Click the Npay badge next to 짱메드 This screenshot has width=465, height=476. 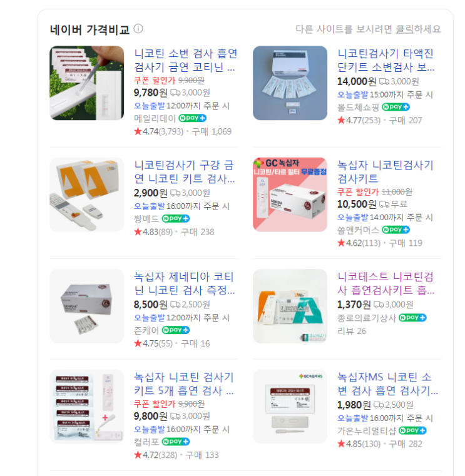(x=176, y=218)
